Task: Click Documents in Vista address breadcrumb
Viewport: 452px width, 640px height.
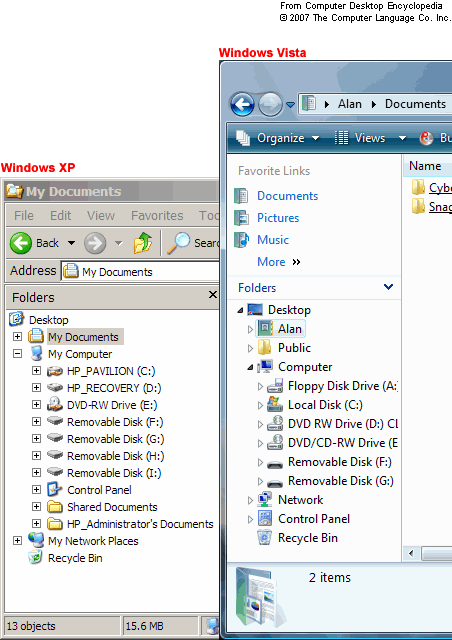Action: pyautogui.click(x=415, y=104)
